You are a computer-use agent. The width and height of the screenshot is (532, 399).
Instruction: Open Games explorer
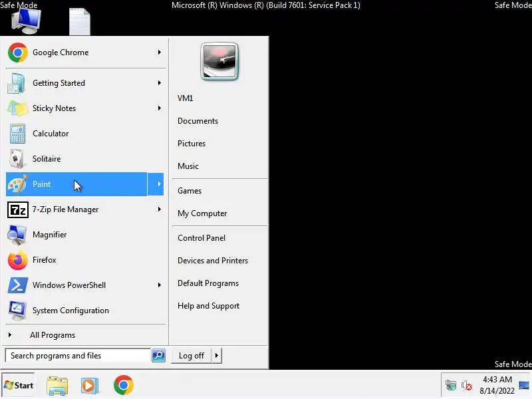190,191
